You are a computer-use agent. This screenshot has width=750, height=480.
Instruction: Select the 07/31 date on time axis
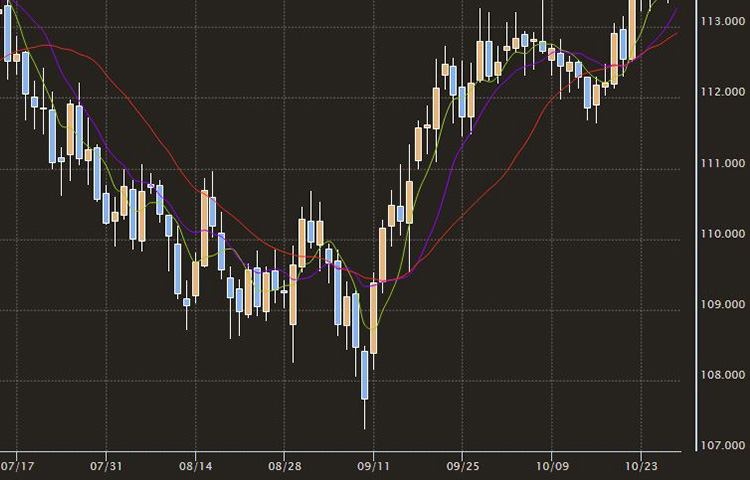(106, 466)
